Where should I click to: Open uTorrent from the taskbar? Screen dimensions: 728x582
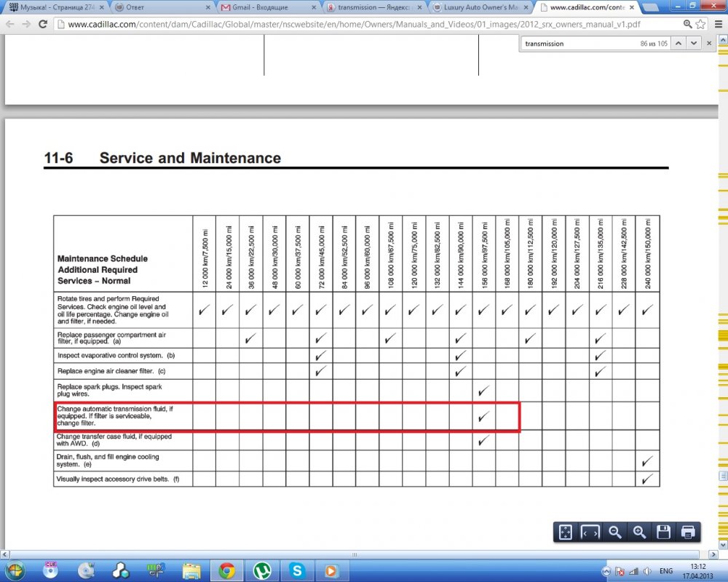(x=261, y=570)
